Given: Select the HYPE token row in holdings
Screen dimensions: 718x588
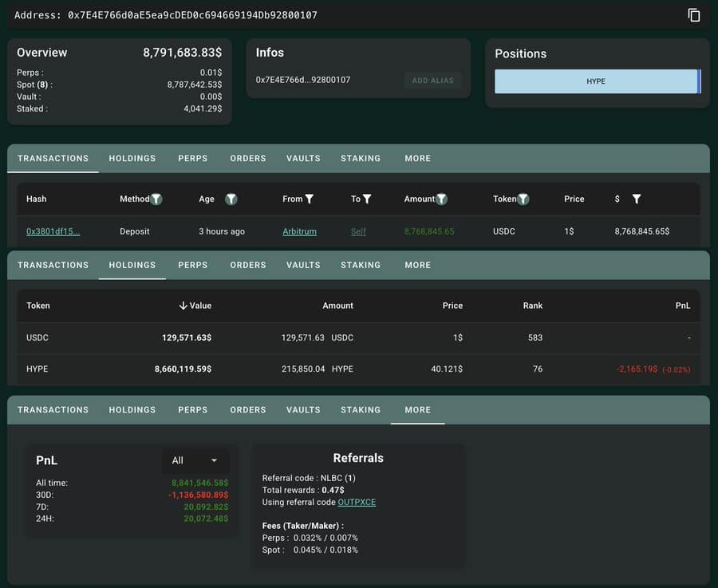Looking at the screenshot, I should tap(358, 369).
